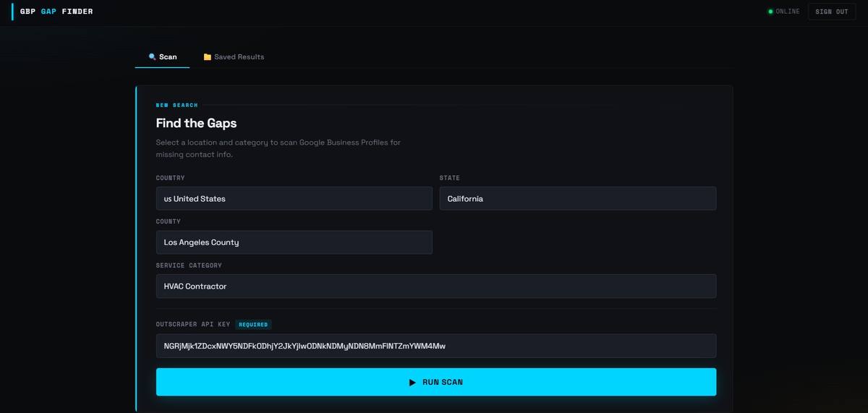This screenshot has height=413, width=868.
Task: Focus the Outscraper API key input field
Action: coord(436,346)
